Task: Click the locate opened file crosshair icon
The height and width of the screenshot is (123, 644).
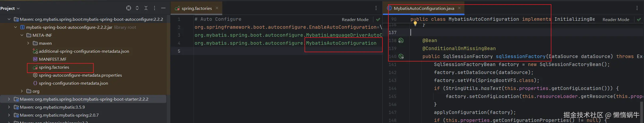Action: (129, 8)
